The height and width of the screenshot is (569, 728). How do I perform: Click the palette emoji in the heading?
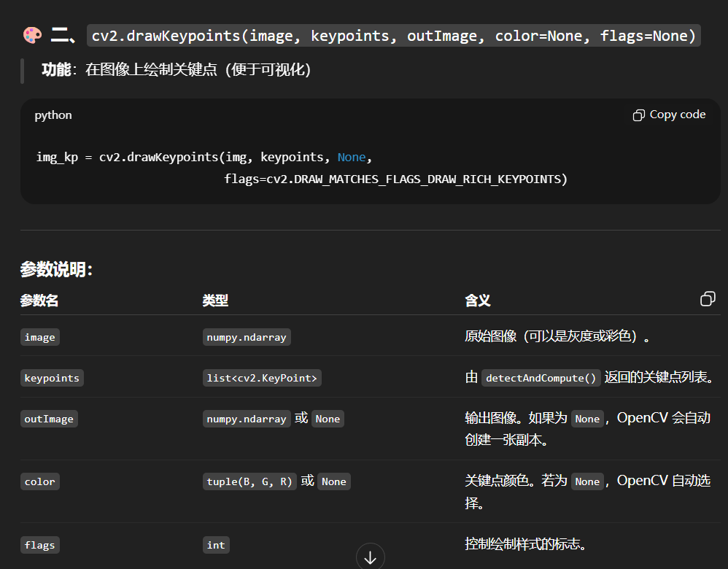[x=32, y=35]
